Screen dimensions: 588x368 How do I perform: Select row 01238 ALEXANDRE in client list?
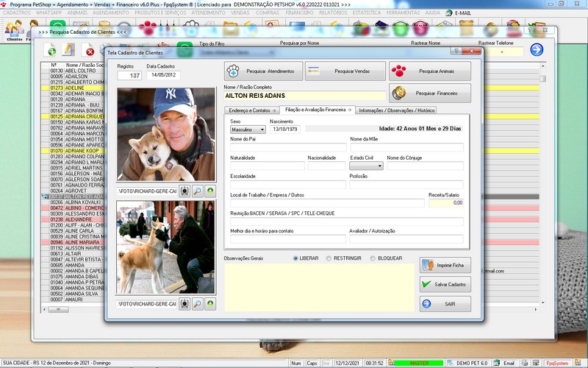(73, 219)
